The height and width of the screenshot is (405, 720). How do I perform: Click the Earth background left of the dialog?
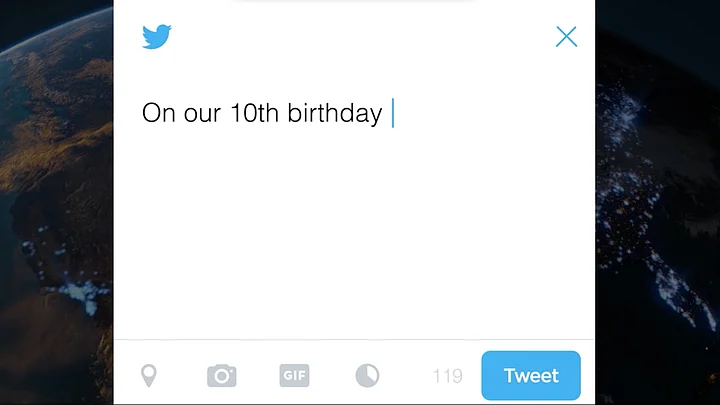click(x=55, y=200)
